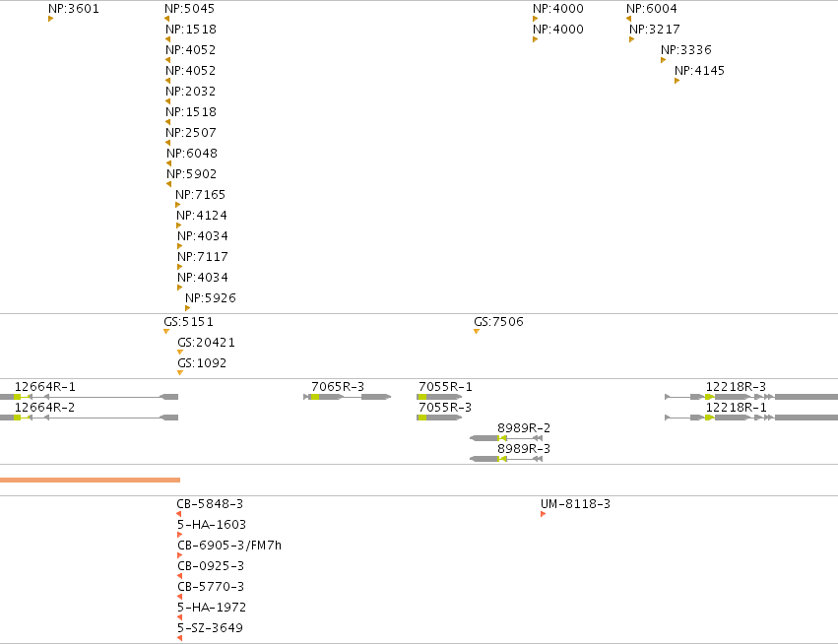Click the NP:2507 label
Image resolution: width=838 pixels, height=644 pixels.
point(191,133)
